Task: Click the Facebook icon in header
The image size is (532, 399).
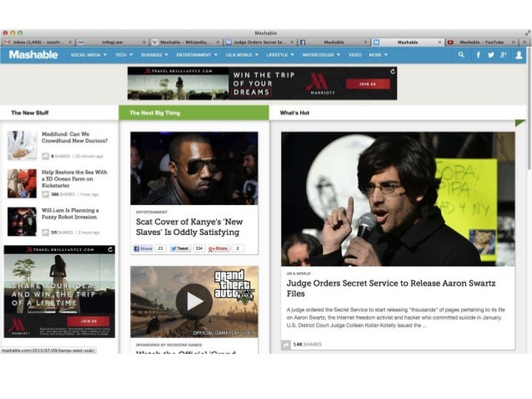Action: [478, 55]
